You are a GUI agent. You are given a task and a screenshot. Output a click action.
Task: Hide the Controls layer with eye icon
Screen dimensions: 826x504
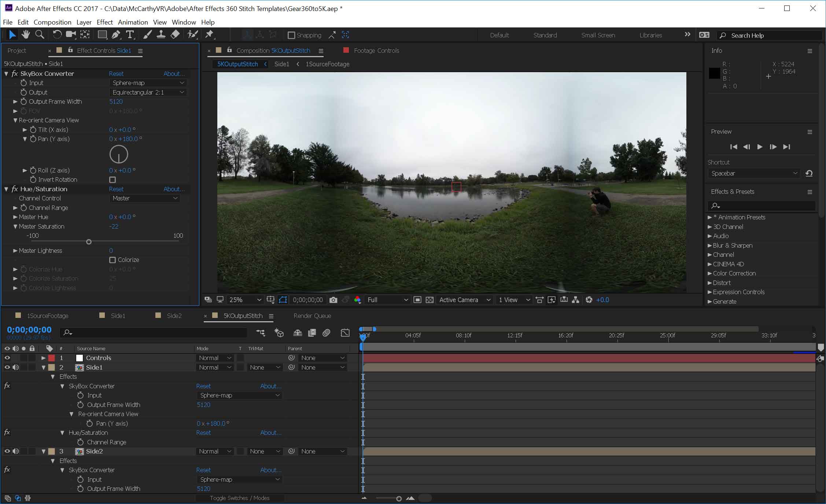[x=7, y=358]
